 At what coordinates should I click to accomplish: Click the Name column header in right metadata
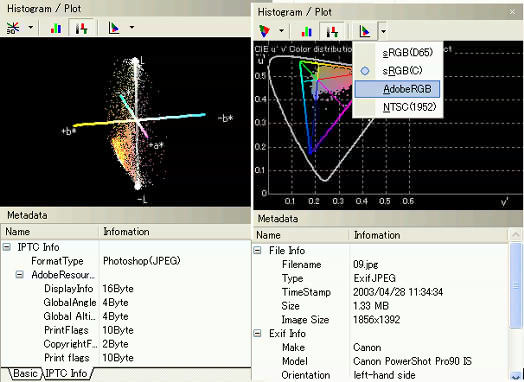pyautogui.click(x=300, y=235)
